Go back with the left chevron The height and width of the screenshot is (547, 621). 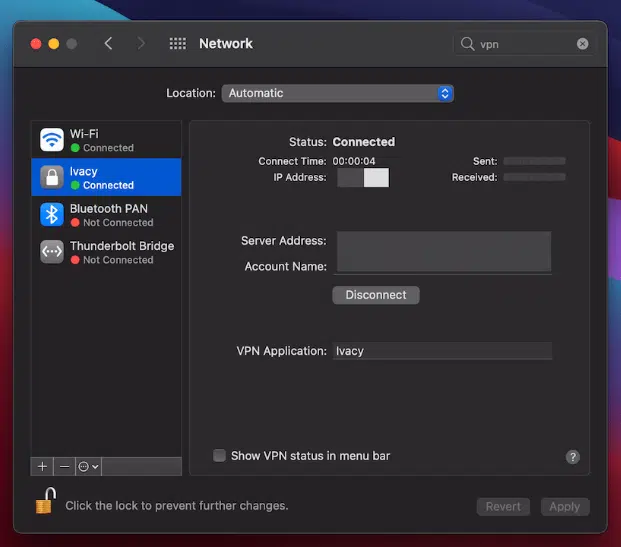[x=109, y=43]
